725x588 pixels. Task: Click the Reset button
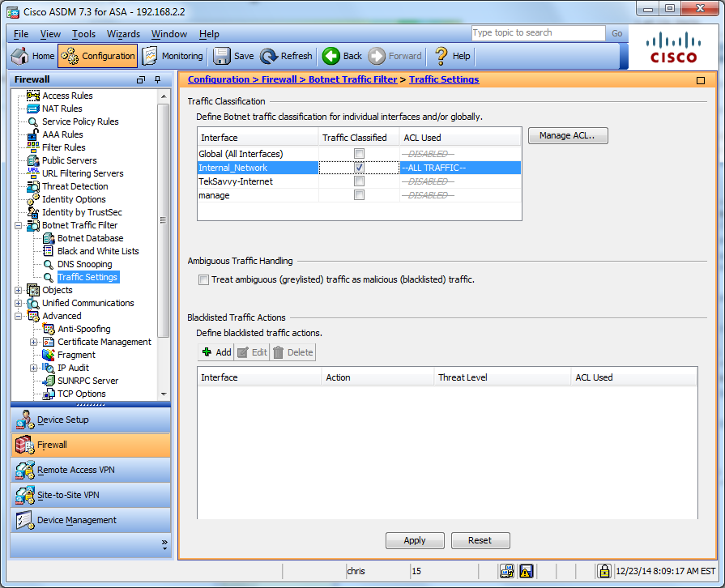click(480, 540)
